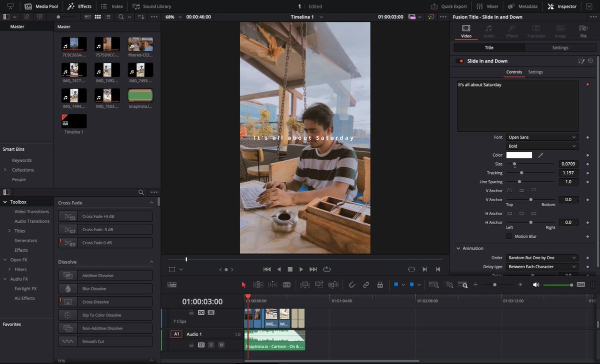The image size is (600, 364).
Task: Open the Mixer panel
Action: (x=487, y=6)
